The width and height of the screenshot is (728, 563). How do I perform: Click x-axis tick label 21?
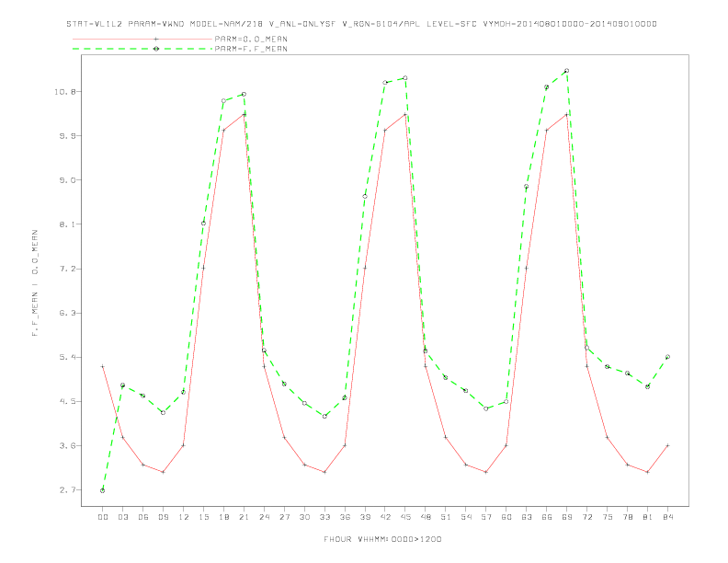pyautogui.click(x=244, y=517)
